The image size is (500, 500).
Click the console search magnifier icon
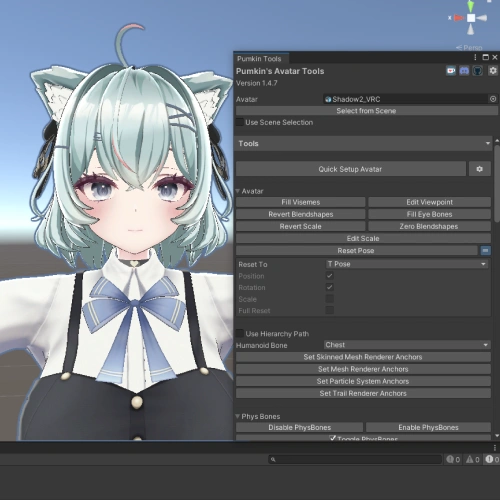(x=273, y=460)
